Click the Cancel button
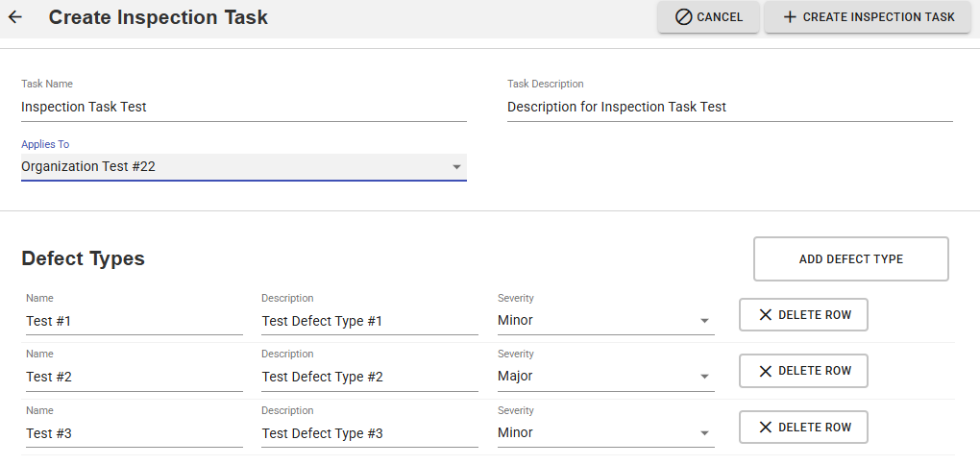Viewport: 980px width, 465px height. coord(708,17)
